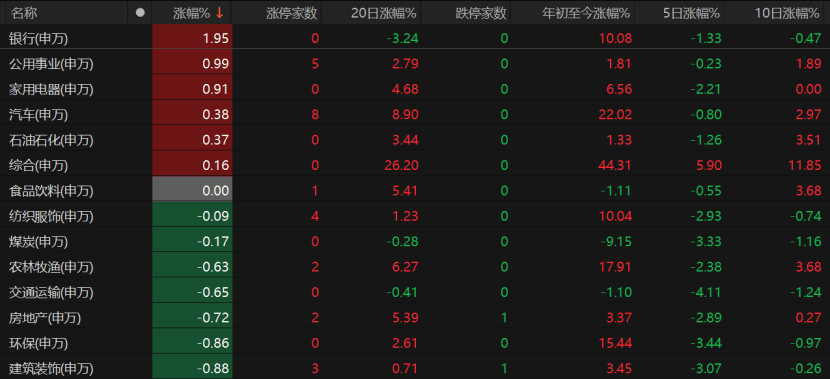The image size is (830, 379).
Task: Click the 6.27 20-day value for 农林牧渔
Action: 405,267
